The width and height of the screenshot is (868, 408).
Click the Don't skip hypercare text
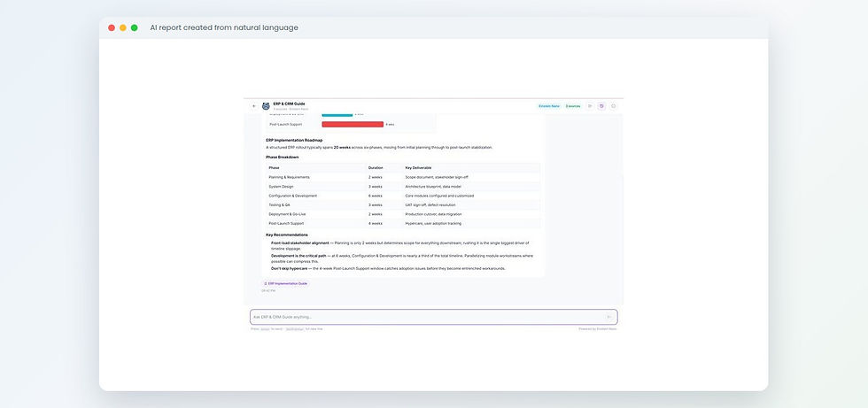pyautogui.click(x=291, y=268)
